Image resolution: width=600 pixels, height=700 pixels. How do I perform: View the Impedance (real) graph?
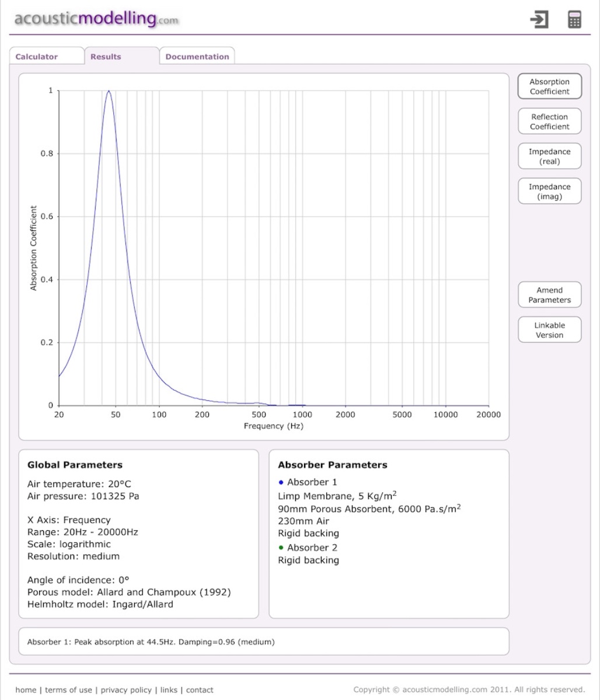click(x=549, y=156)
